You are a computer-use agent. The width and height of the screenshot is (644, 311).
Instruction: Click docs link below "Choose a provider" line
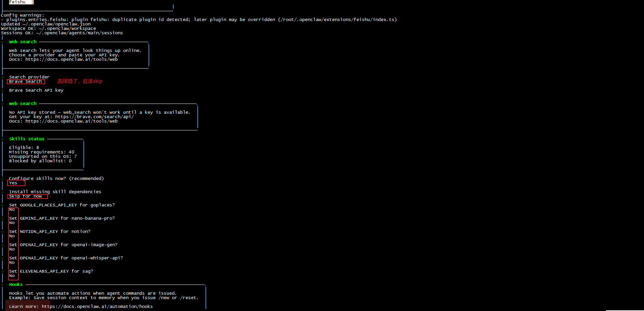pos(71,59)
